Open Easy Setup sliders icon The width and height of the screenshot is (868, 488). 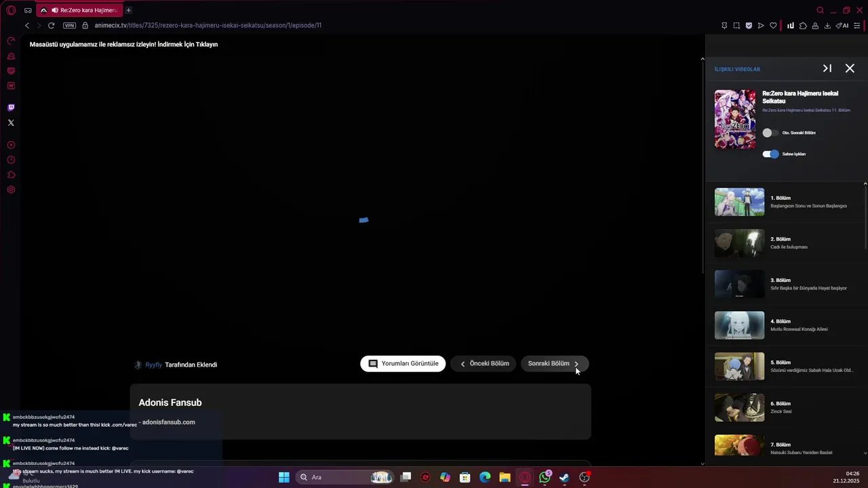click(x=857, y=26)
